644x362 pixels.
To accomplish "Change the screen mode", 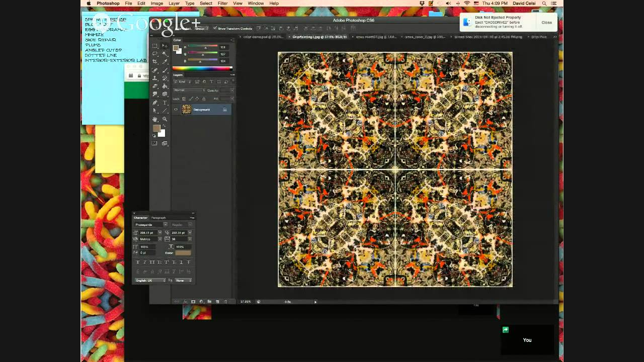I will point(165,143).
